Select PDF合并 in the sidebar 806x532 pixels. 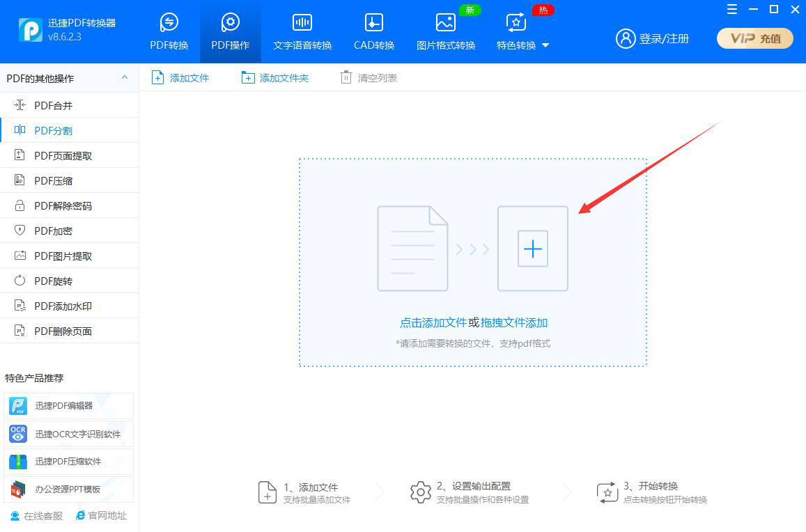pyautogui.click(x=70, y=105)
